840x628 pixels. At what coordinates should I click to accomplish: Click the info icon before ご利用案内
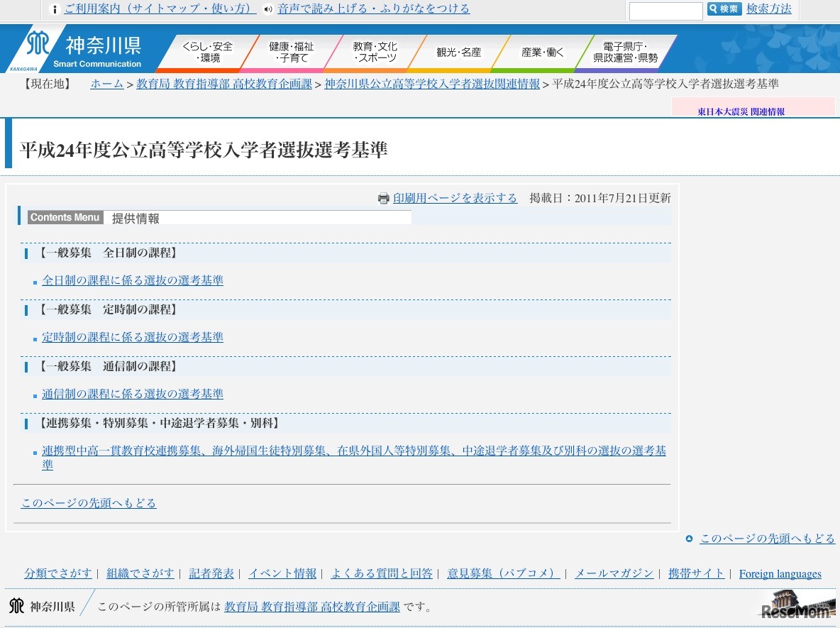click(55, 9)
